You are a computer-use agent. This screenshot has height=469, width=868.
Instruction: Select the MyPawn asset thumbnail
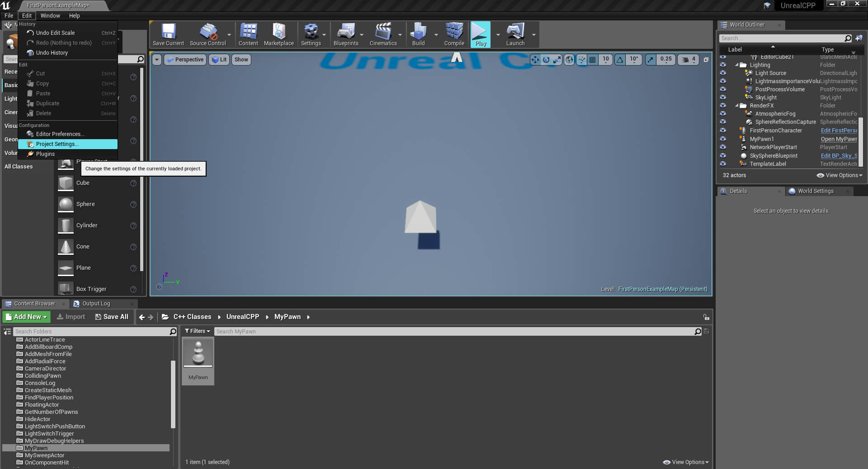tap(198, 361)
